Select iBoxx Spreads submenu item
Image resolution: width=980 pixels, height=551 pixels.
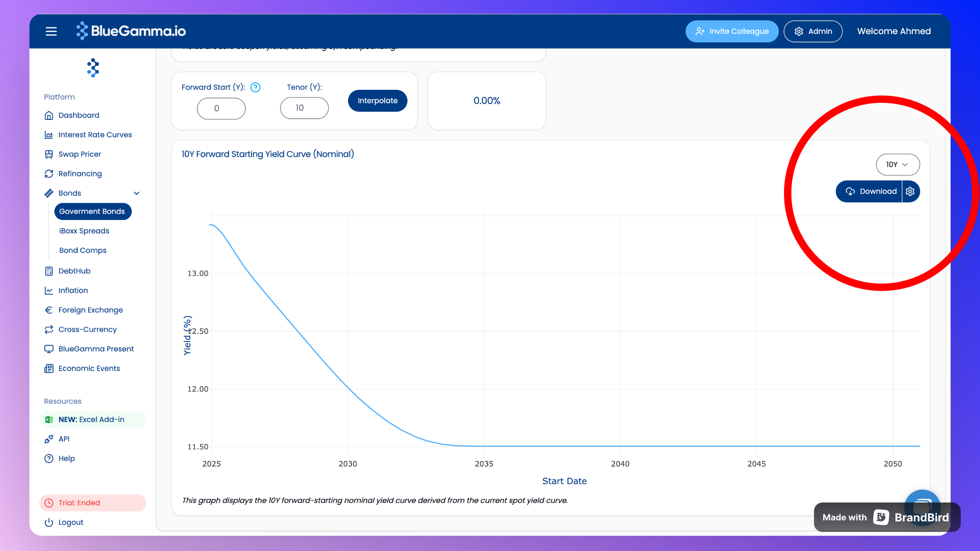pyautogui.click(x=84, y=231)
